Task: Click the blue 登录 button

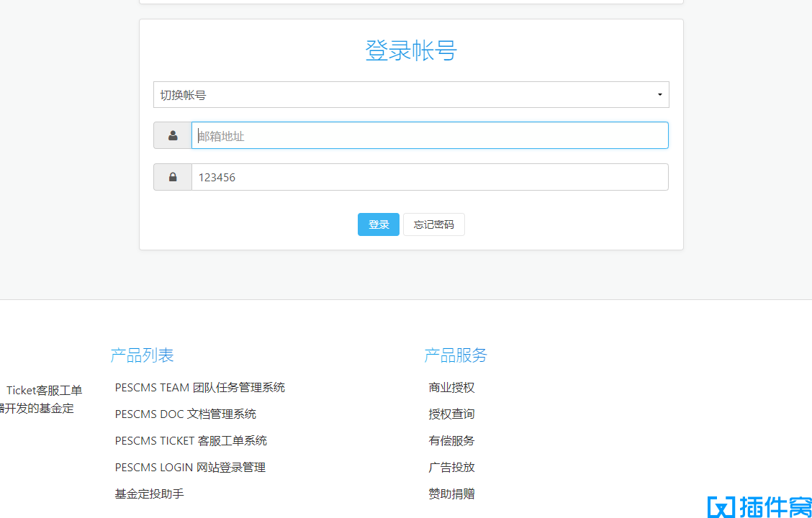Action: [379, 224]
